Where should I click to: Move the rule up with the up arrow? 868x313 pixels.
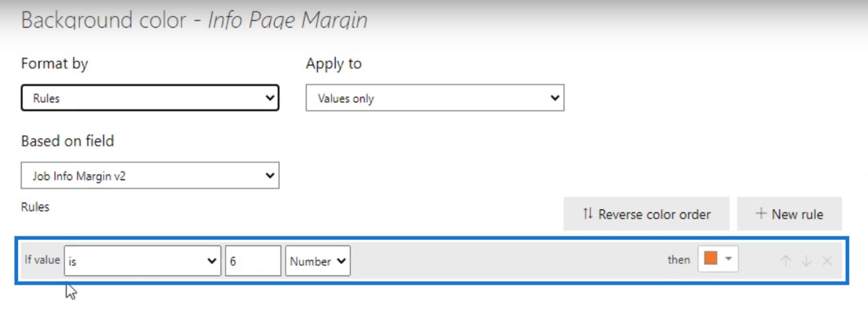pos(785,261)
